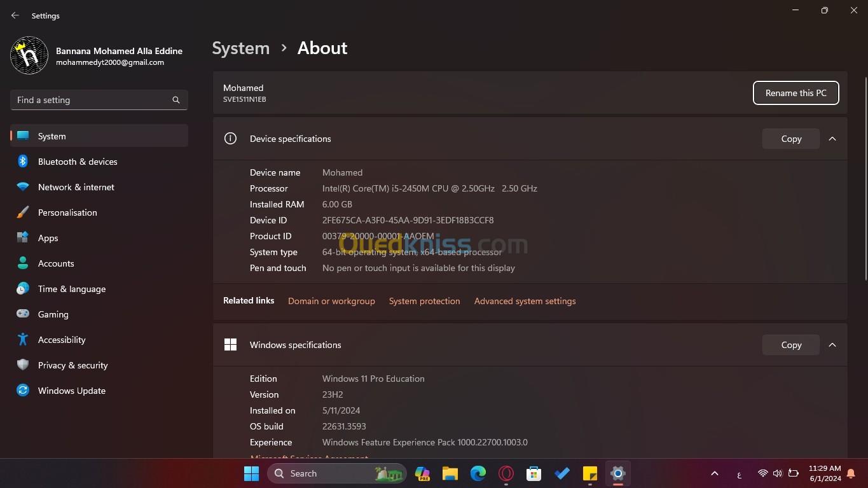Select the Installed RAM value 6.00 GB
Viewport: 868px width, 488px height.
(337, 204)
